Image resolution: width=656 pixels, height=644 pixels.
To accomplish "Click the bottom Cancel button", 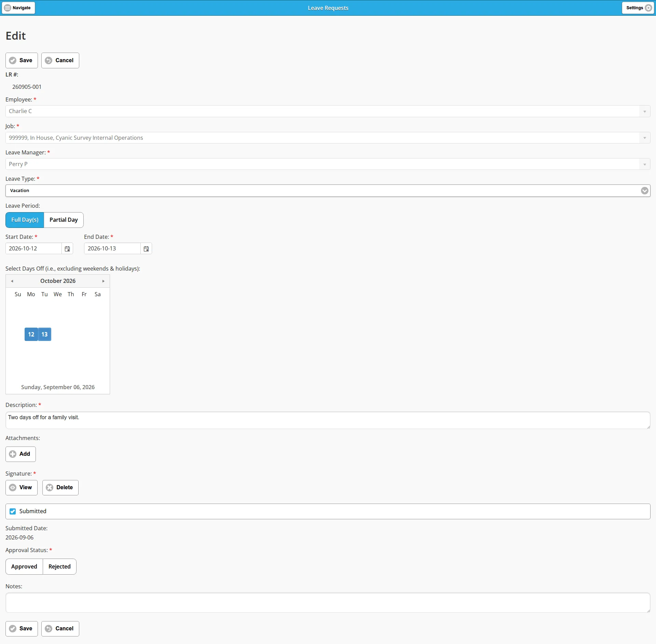I will point(60,629).
